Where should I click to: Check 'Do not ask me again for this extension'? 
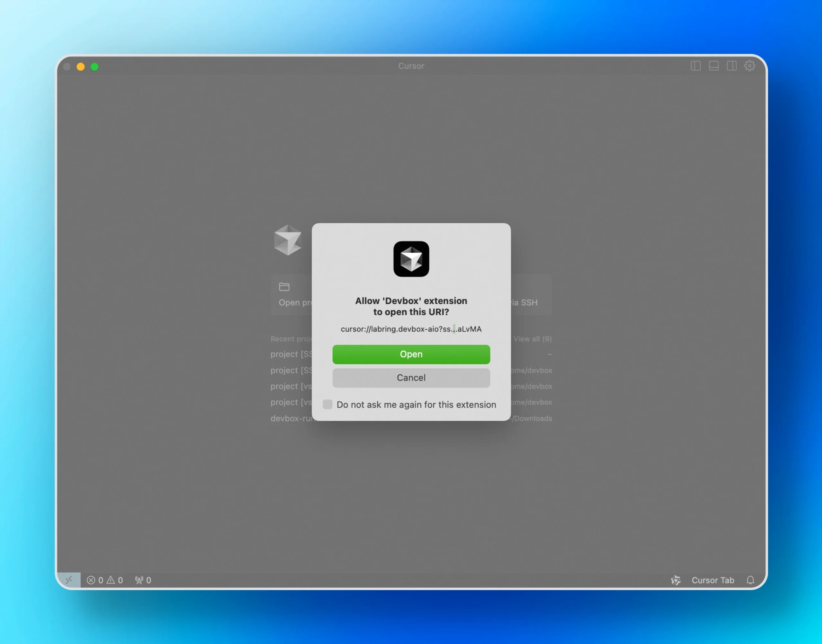click(328, 405)
